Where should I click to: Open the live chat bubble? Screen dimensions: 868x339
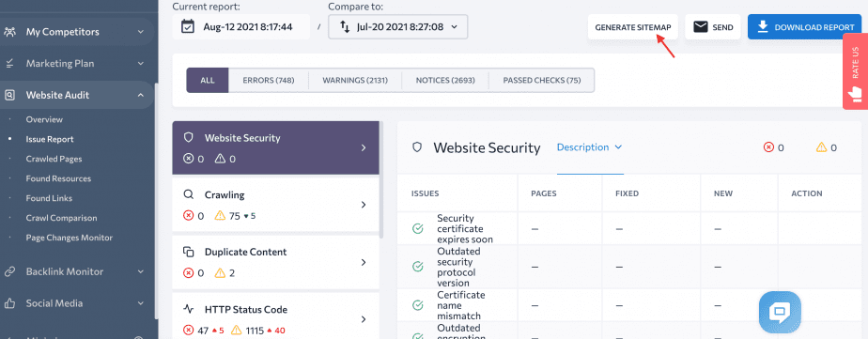tap(780, 313)
